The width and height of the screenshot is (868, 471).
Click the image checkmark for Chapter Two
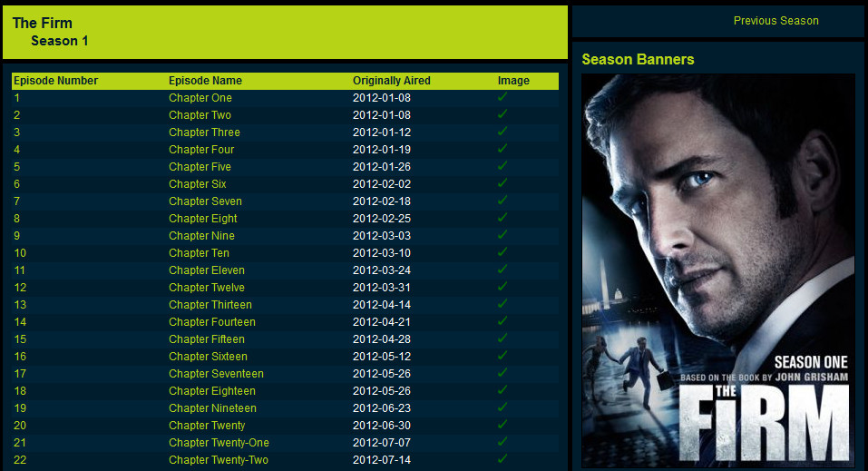502,114
